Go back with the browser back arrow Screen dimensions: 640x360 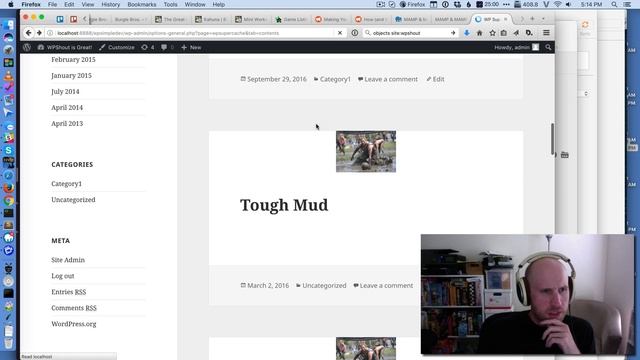point(28,33)
